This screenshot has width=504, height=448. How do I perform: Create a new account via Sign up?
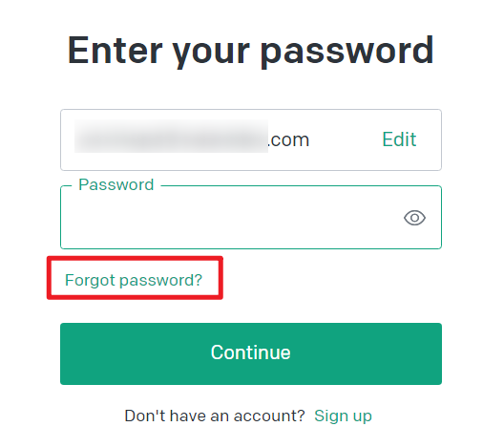click(343, 416)
